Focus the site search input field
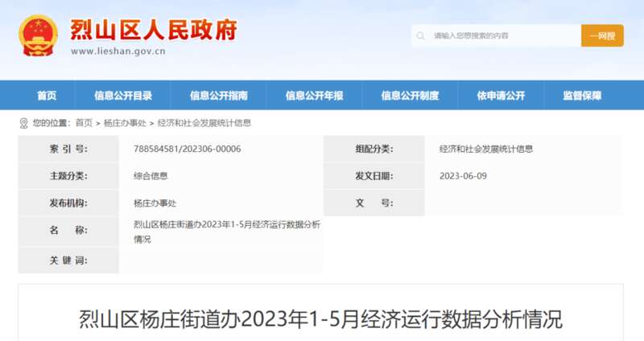This screenshot has width=644, height=341. tap(496, 35)
